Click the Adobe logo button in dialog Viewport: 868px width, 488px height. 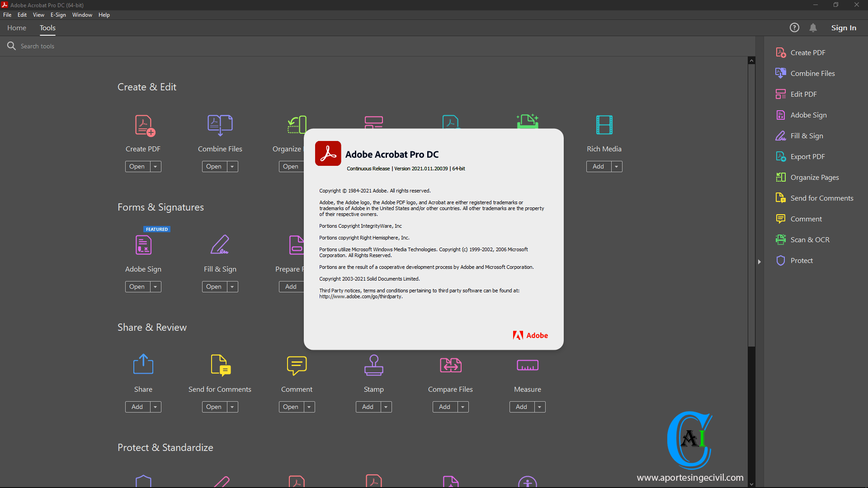(x=529, y=335)
